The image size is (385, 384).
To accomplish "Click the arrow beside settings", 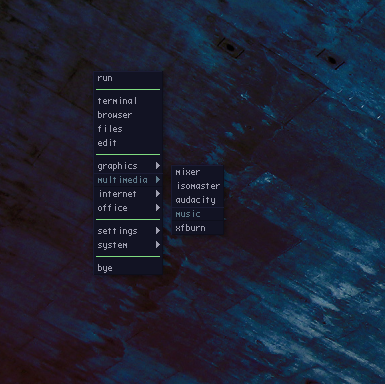I will (x=158, y=231).
